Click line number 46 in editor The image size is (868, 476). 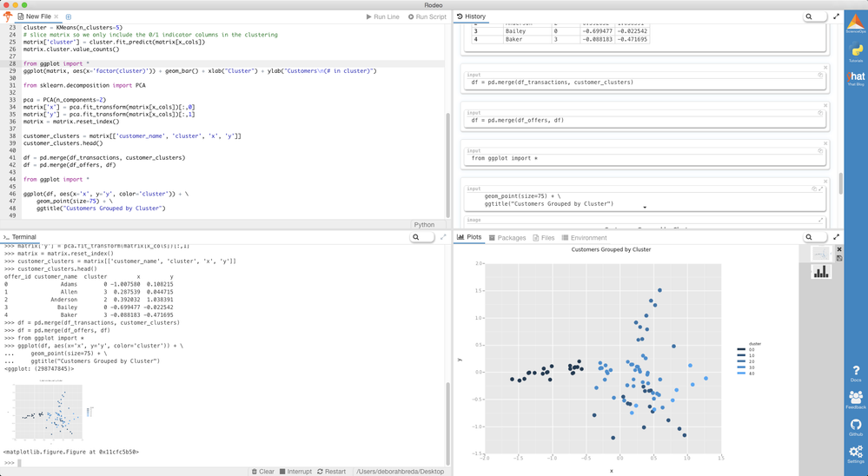pyautogui.click(x=12, y=195)
